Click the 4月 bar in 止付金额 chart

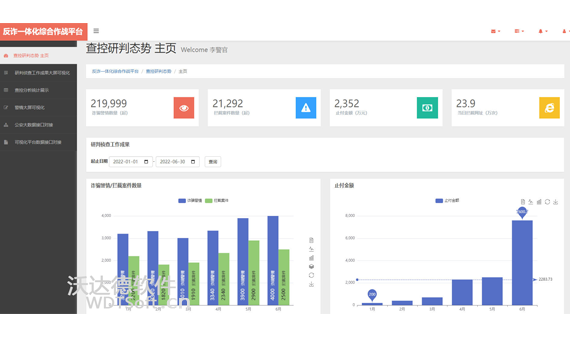[x=462, y=292]
